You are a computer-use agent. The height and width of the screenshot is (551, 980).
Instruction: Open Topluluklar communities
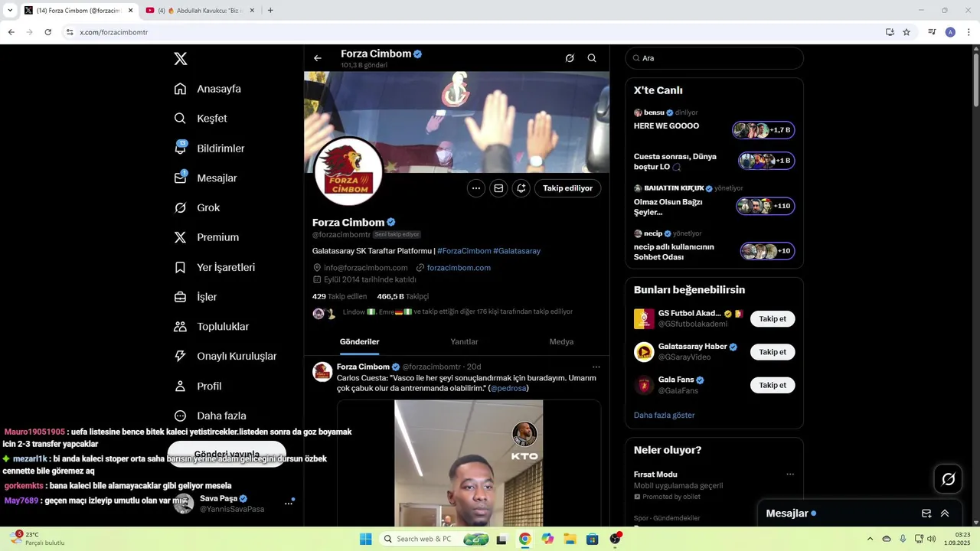click(211, 327)
